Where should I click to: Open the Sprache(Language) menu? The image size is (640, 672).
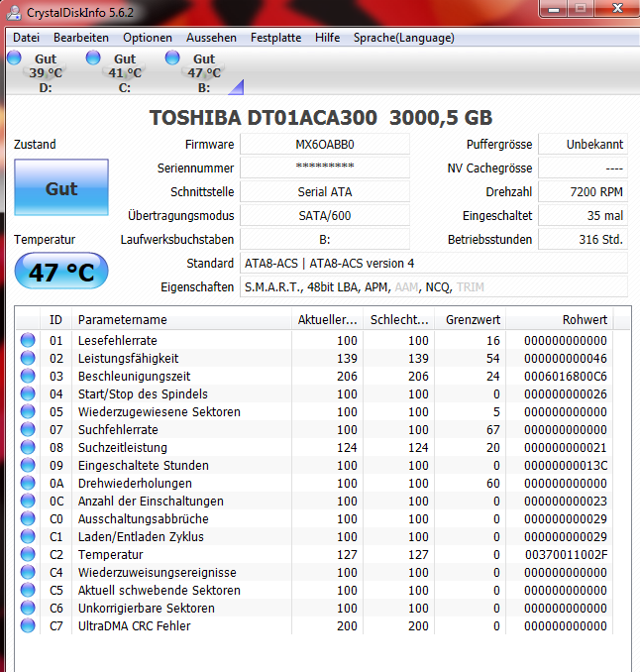point(403,38)
